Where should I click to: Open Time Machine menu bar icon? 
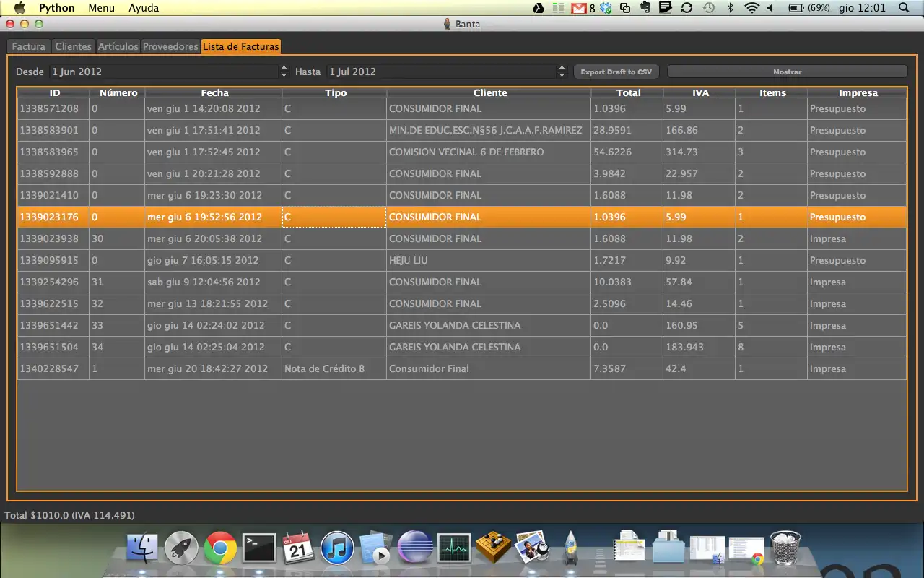pyautogui.click(x=709, y=8)
